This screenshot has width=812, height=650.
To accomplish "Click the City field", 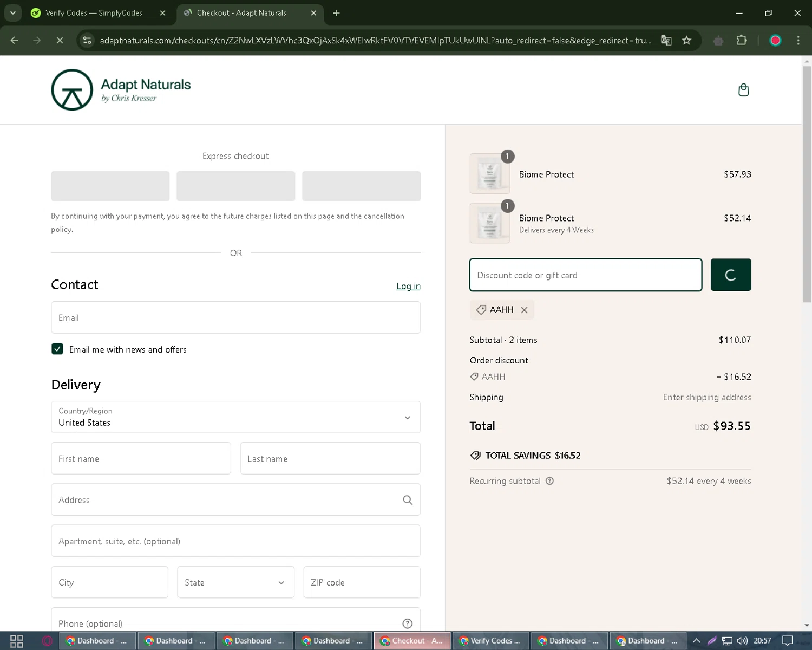I will pos(109,582).
